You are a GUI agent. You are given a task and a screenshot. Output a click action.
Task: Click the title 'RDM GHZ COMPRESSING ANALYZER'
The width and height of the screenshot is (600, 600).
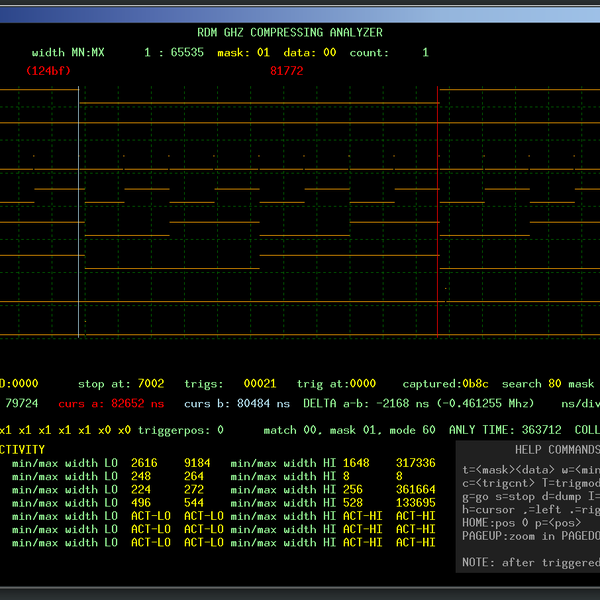point(290,33)
